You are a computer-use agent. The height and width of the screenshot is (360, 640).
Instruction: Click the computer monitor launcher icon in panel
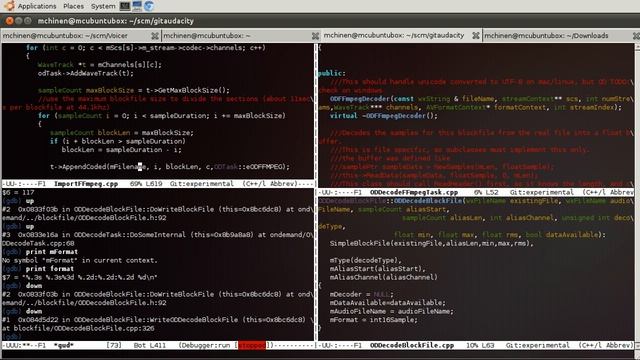pyautogui.click(x=137, y=6)
